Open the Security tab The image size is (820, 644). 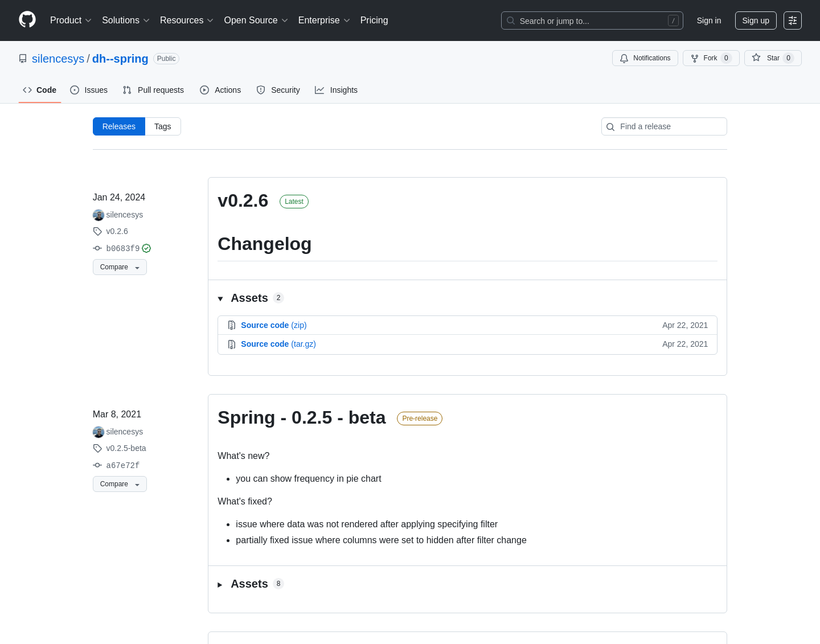pos(278,90)
